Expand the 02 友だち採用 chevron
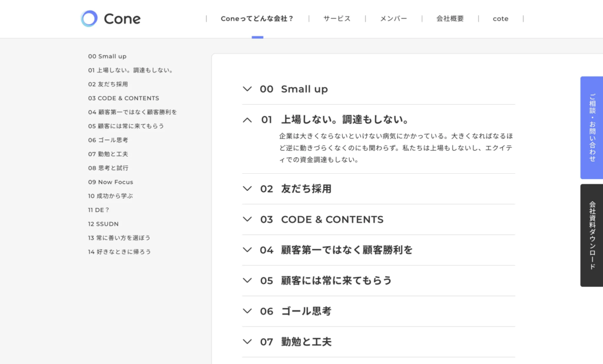Screen dimensions: 603x364 pyautogui.click(x=247, y=188)
